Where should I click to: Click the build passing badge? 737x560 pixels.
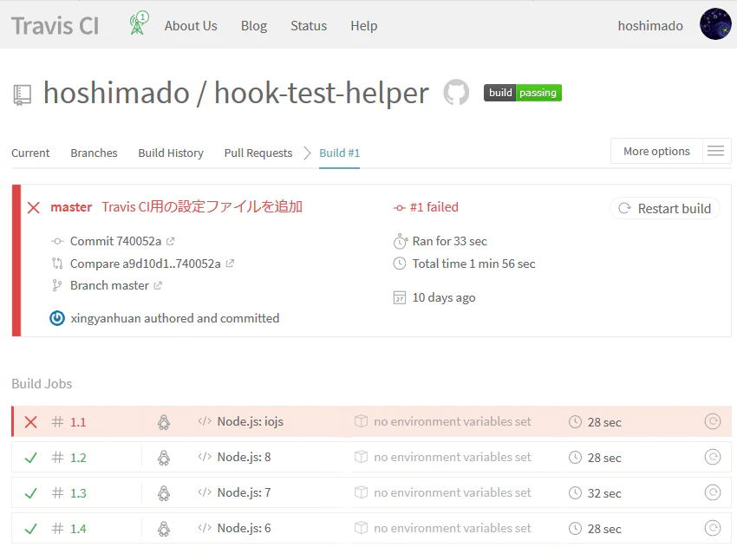pos(522,93)
